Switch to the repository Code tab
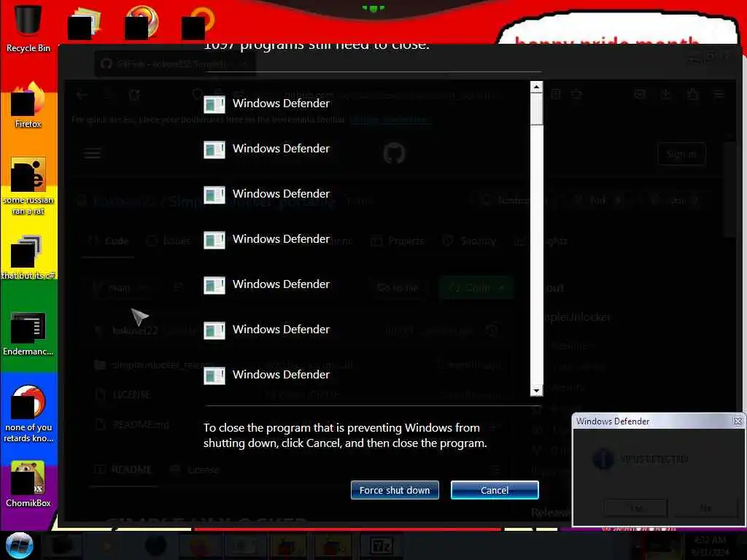The height and width of the screenshot is (560, 747). click(109, 241)
